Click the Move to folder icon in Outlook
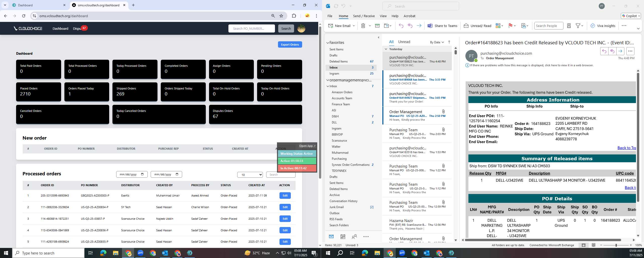Viewport: 644px width, 258px height. coord(386,26)
